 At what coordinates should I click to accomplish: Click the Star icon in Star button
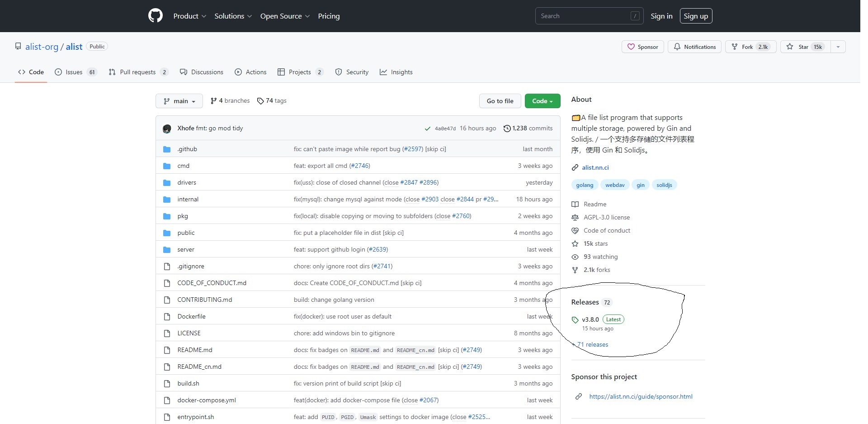click(790, 47)
